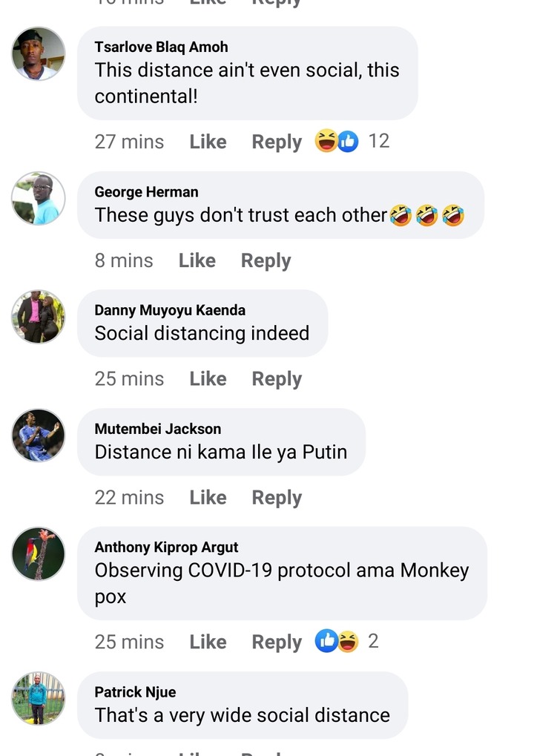Reply to Mutembei Jackson's Putin comment
Screen dimensions: 534x756
point(277,498)
